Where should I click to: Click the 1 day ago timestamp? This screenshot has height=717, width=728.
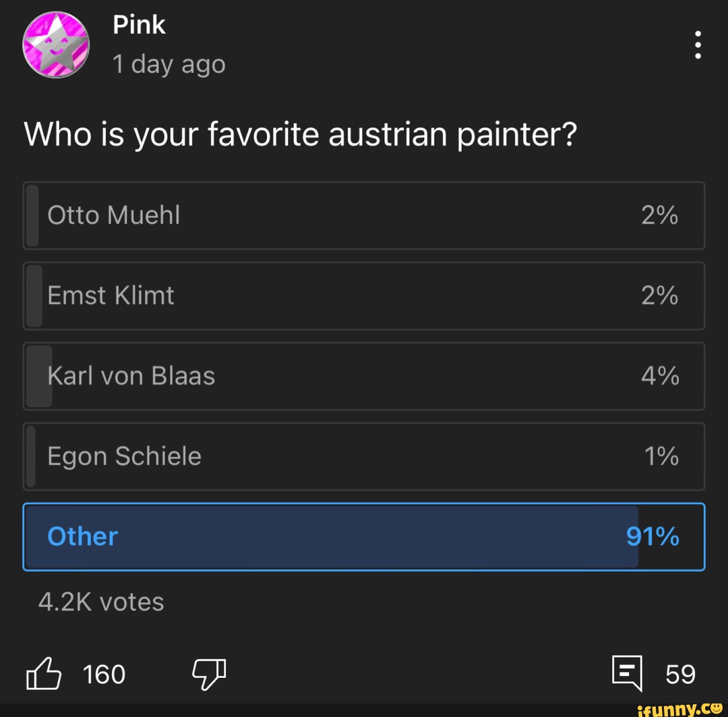coord(169,64)
